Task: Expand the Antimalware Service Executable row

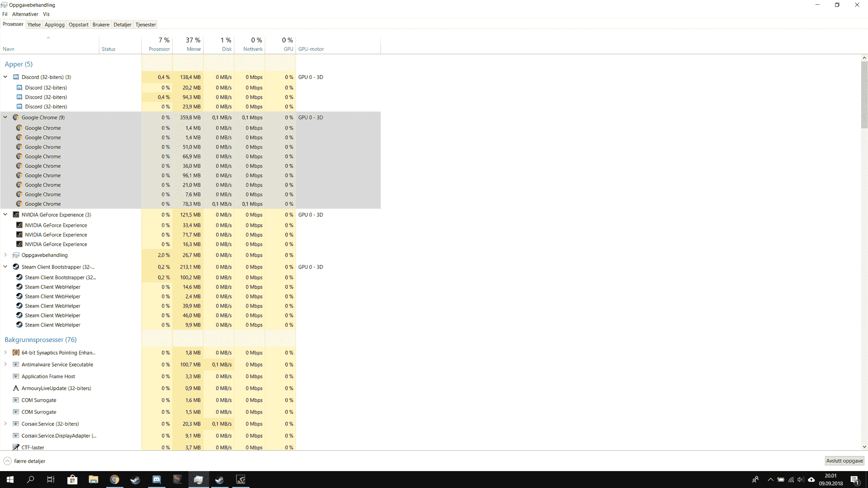Action: tap(5, 364)
